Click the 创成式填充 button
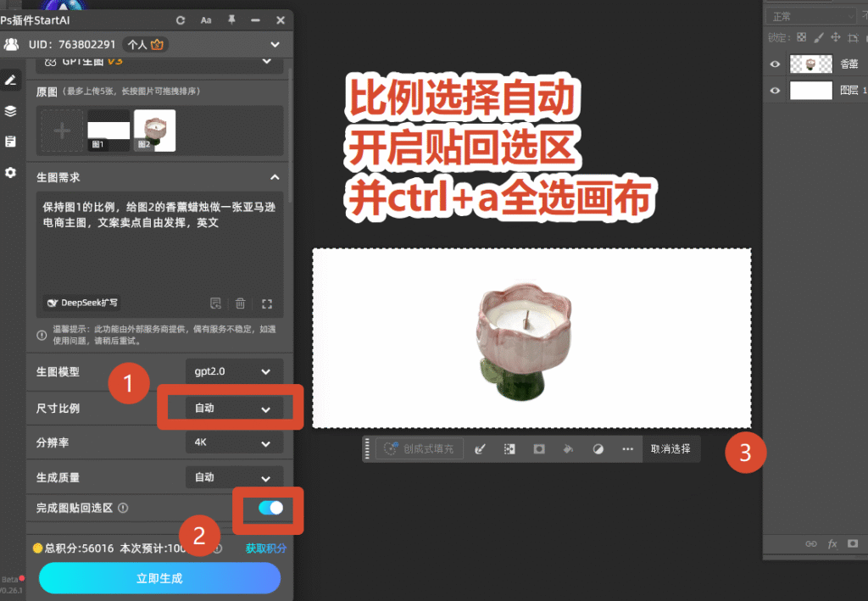The width and height of the screenshot is (868, 601). [419, 448]
